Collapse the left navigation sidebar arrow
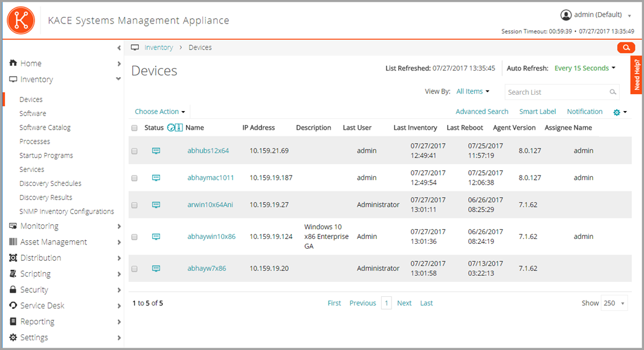This screenshot has width=644, height=350. click(119, 48)
